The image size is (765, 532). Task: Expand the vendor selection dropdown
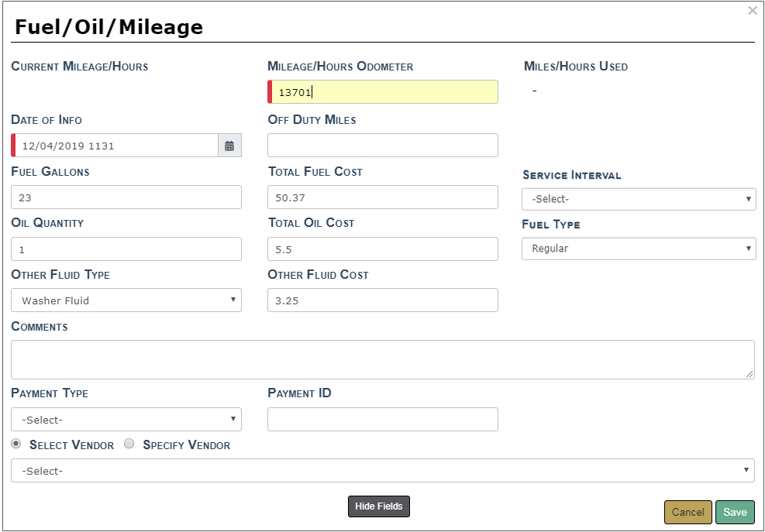click(382, 471)
